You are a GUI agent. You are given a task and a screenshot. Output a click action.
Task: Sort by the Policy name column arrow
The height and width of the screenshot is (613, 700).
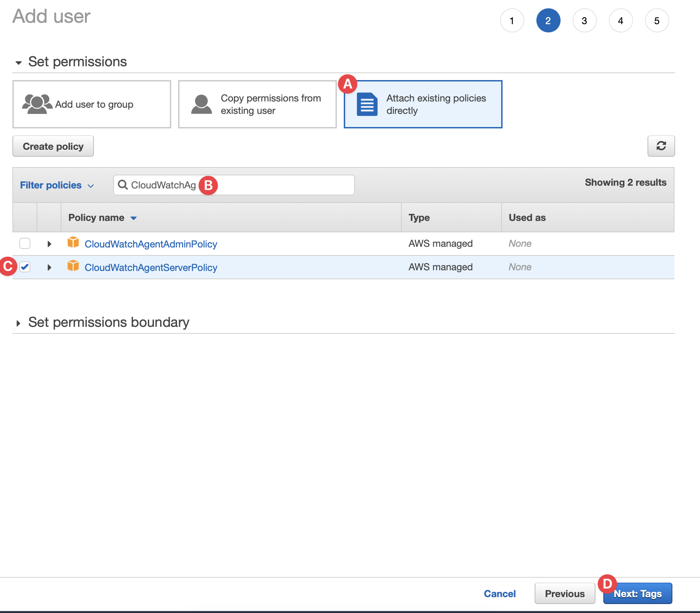134,218
